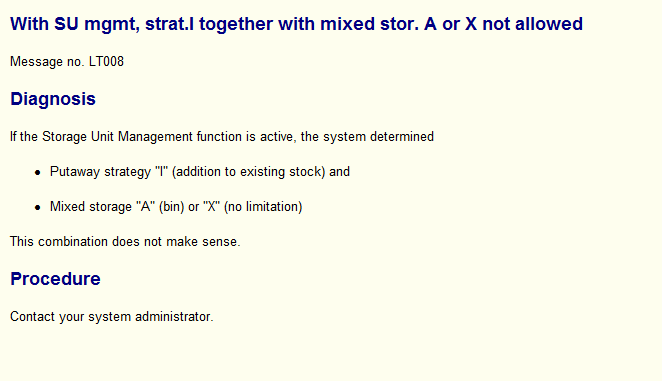Click the main message title heading

pyautogui.click(x=296, y=24)
